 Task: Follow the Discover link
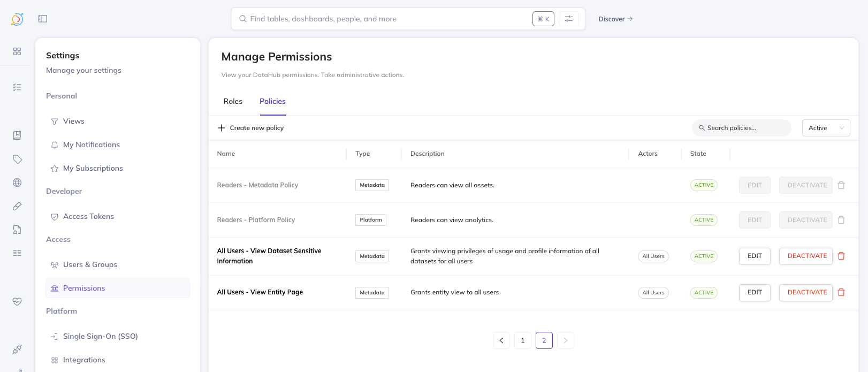615,19
